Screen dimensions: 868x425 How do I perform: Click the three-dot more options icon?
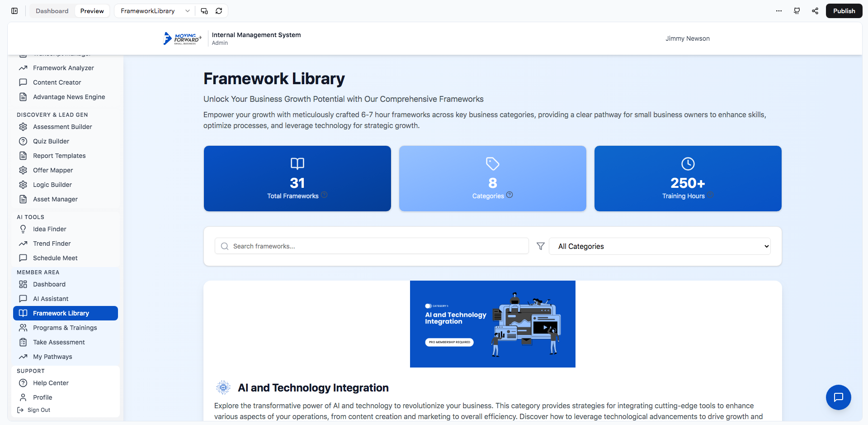click(x=779, y=11)
